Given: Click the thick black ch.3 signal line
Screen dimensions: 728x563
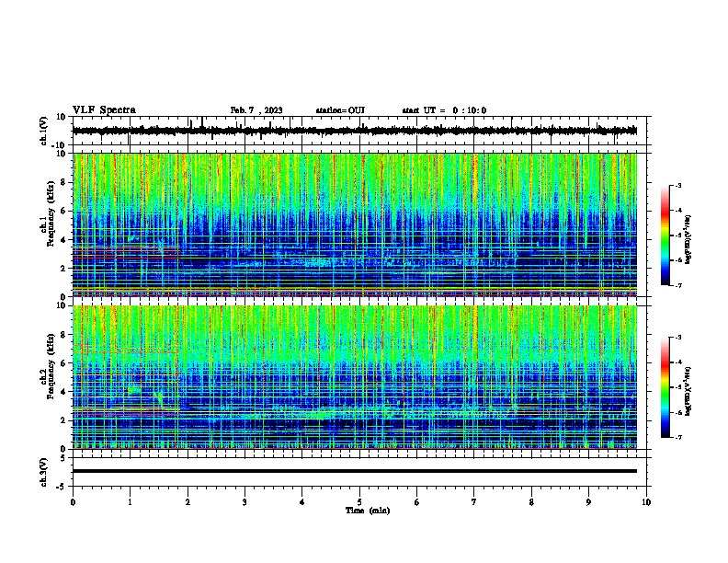Looking at the screenshot, I should pos(354,471).
